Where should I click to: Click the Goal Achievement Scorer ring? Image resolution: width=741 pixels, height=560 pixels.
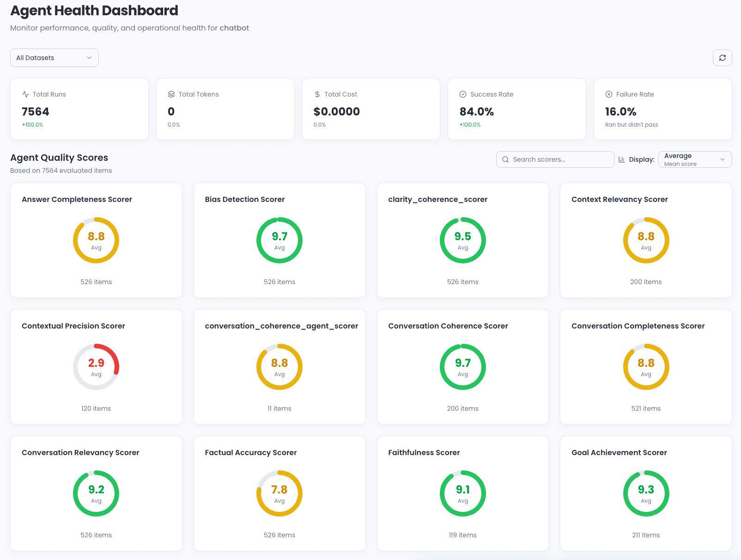646,493
